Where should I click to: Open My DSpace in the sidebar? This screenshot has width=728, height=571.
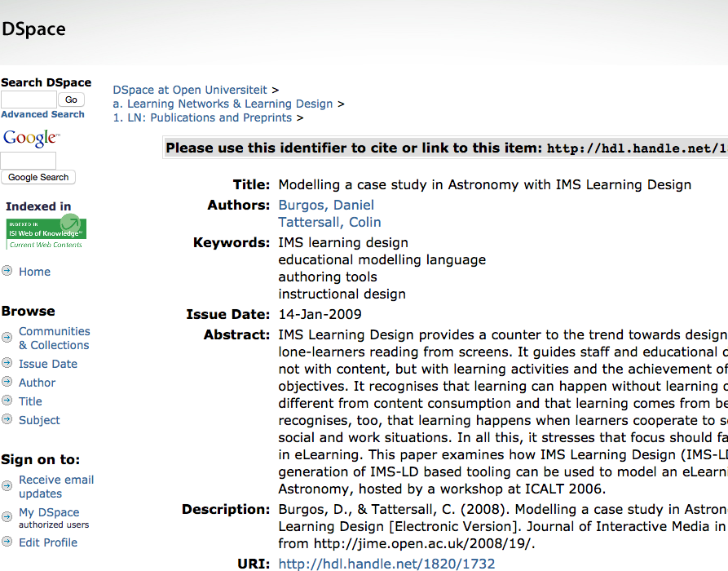49,512
